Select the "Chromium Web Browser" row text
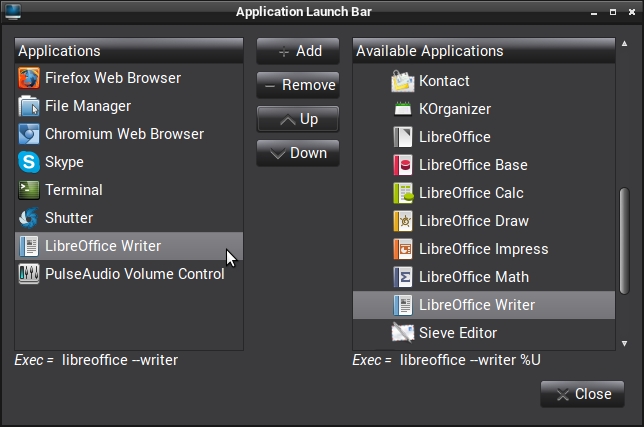644x427 pixels. point(124,134)
